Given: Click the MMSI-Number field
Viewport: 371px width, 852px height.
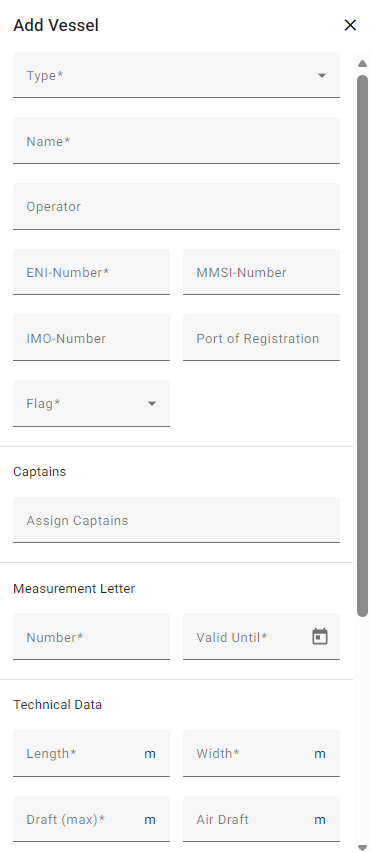Looking at the screenshot, I should 261,272.
